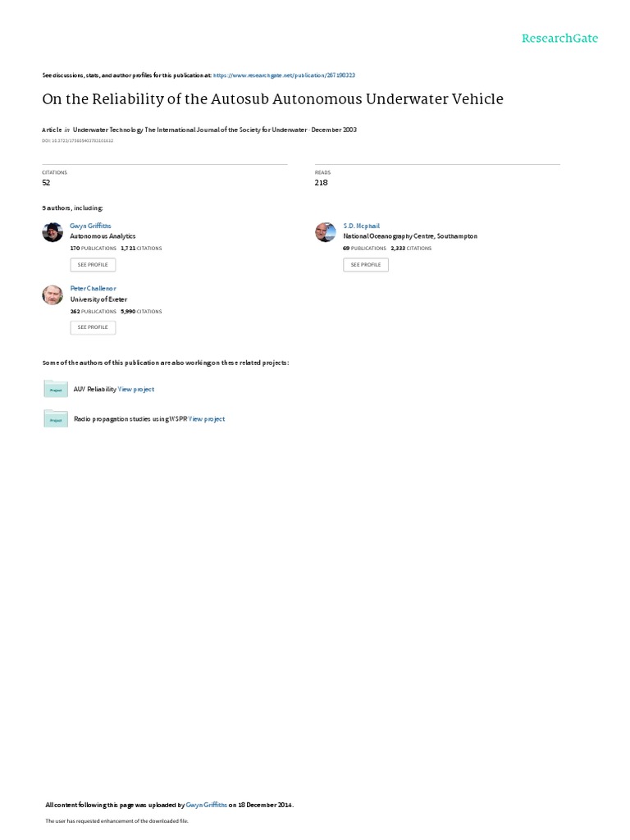This screenshot has height=840, width=630.
Task: Click the article title heading
Action: pyautogui.click(x=272, y=99)
